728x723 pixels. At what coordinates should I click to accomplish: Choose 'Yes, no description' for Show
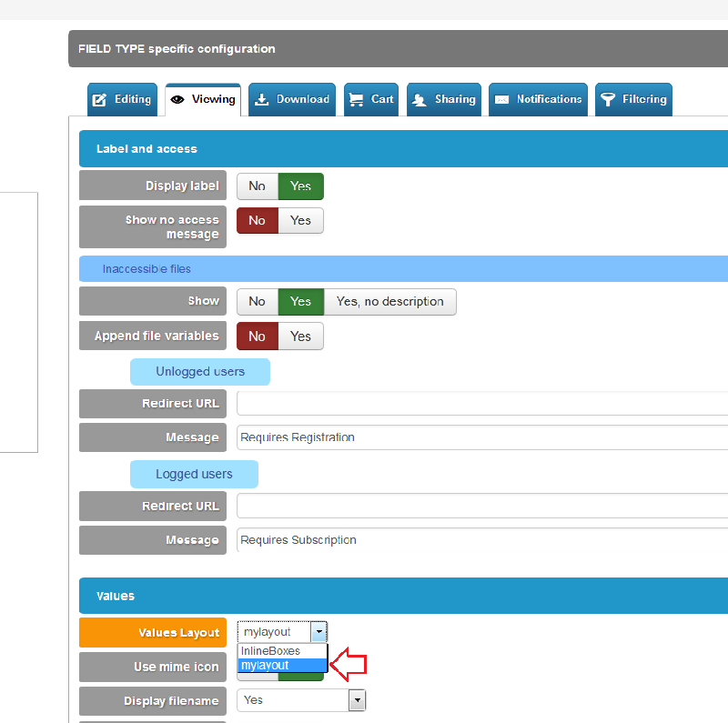coord(389,302)
